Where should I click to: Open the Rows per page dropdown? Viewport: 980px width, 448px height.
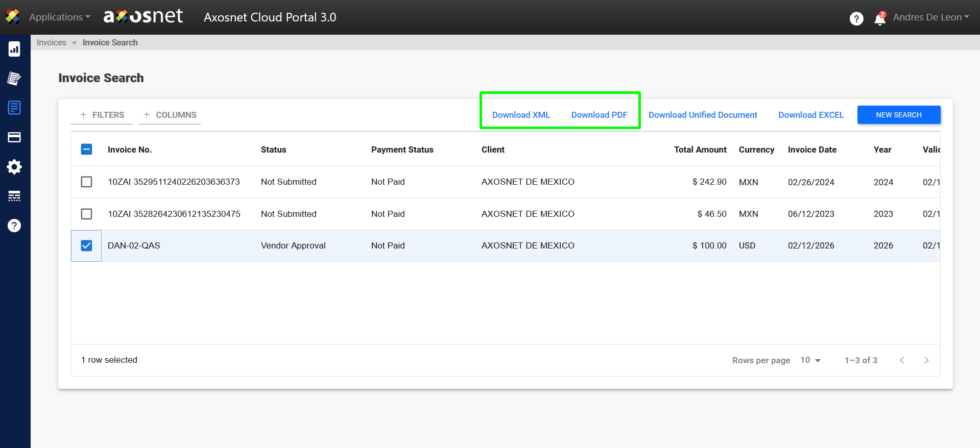[x=810, y=360]
